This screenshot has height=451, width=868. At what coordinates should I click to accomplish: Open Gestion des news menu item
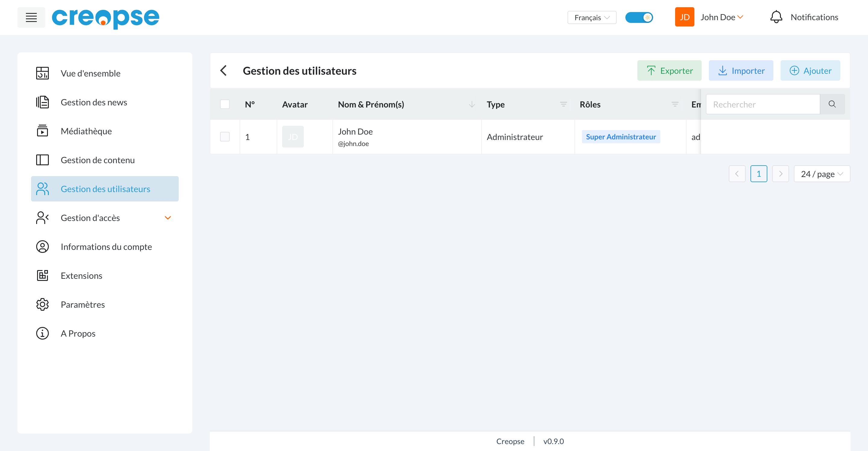(x=105, y=102)
